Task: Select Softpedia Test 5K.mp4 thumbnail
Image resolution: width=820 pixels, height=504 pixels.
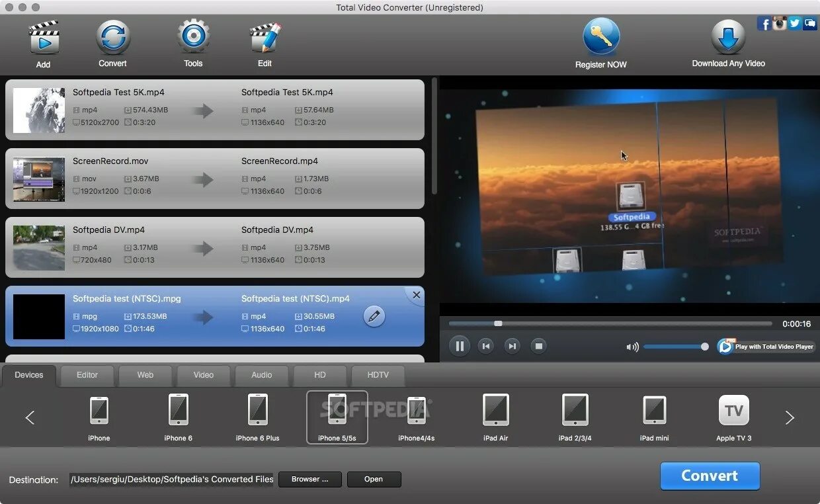Action: 39,110
